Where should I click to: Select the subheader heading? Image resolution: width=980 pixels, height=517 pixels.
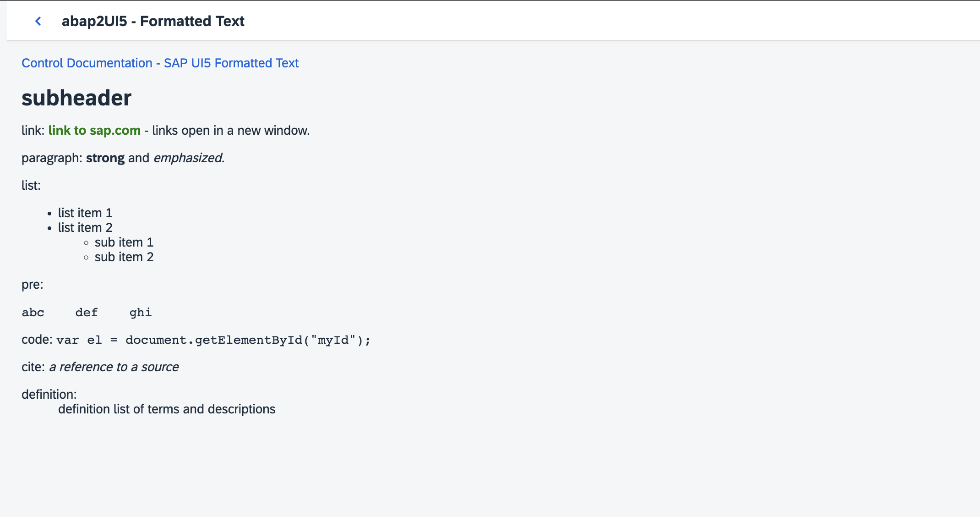coord(76,97)
